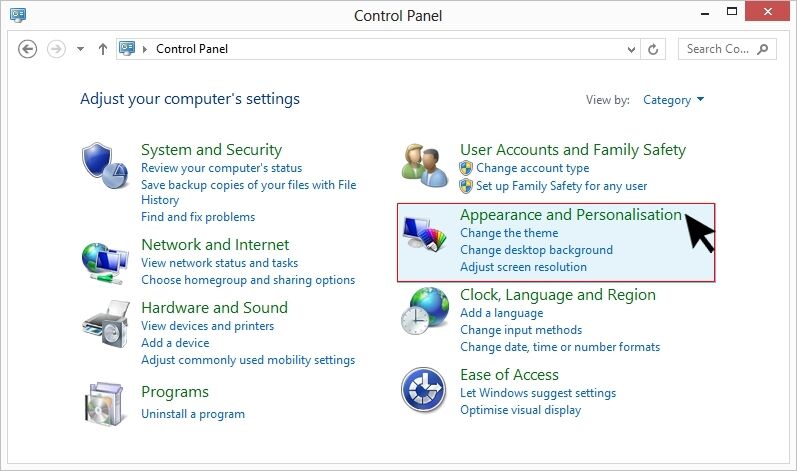Viewport: 797px width, 471px height.
Task: Open User Accounts and Family Safety
Action: pos(573,150)
